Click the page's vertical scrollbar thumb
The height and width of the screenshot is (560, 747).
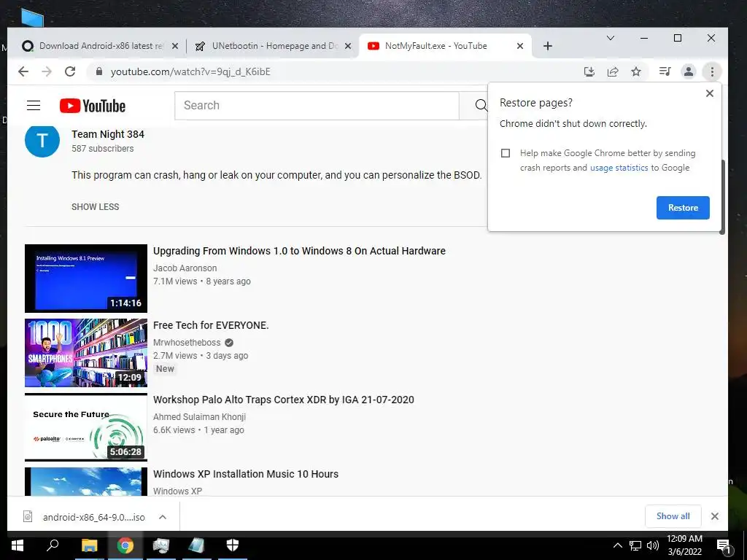tap(722, 197)
